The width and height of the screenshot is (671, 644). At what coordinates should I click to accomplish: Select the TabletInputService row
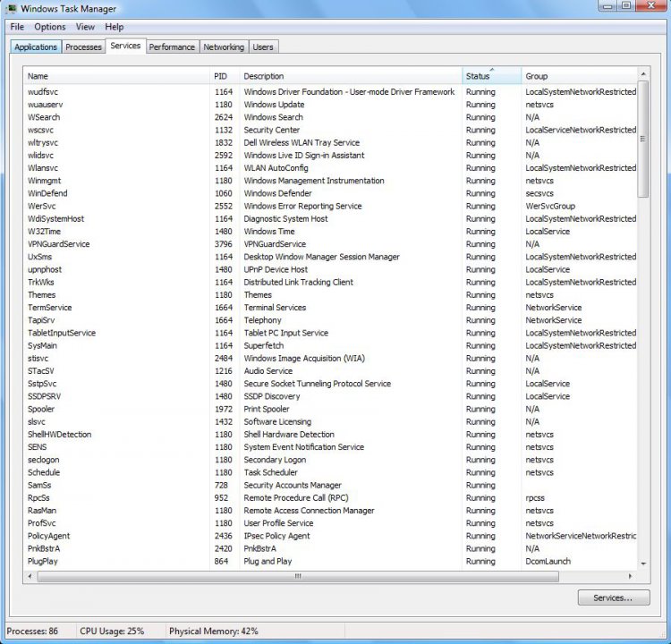point(330,333)
